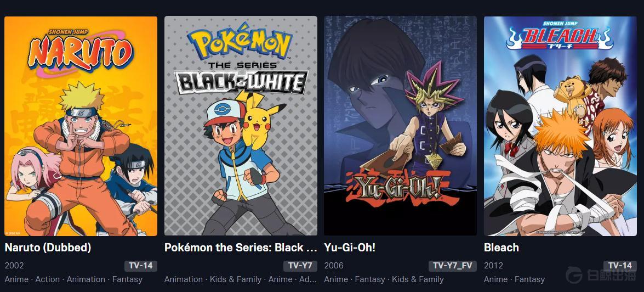Click the Bleach title text
The image size is (644, 292).
pyautogui.click(x=501, y=248)
